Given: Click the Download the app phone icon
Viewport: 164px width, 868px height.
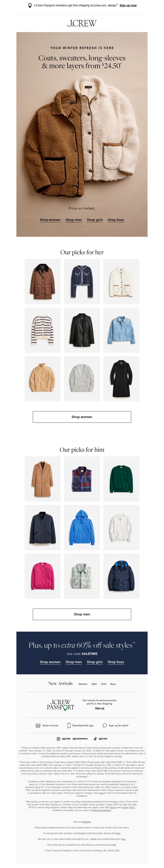Looking at the screenshot, I should tap(69, 726).
